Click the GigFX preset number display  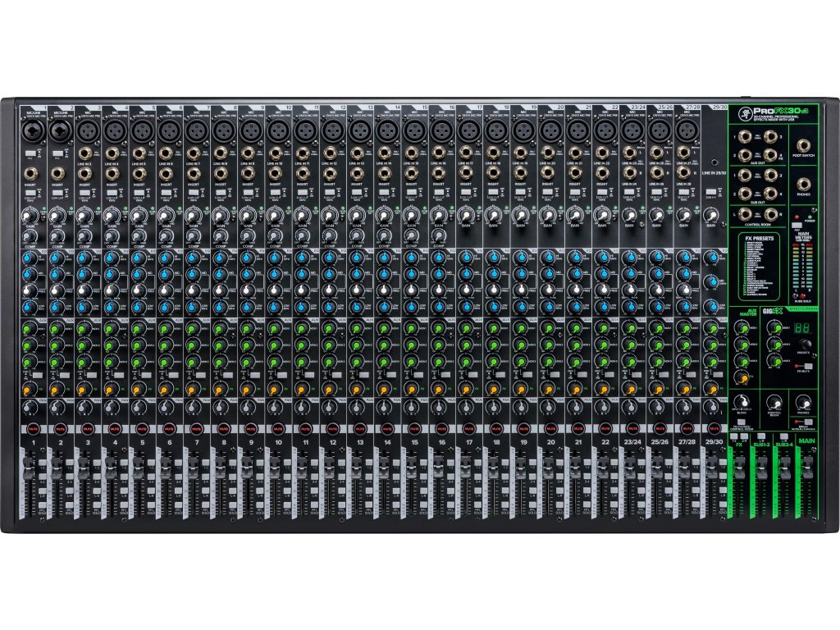pos(804,328)
